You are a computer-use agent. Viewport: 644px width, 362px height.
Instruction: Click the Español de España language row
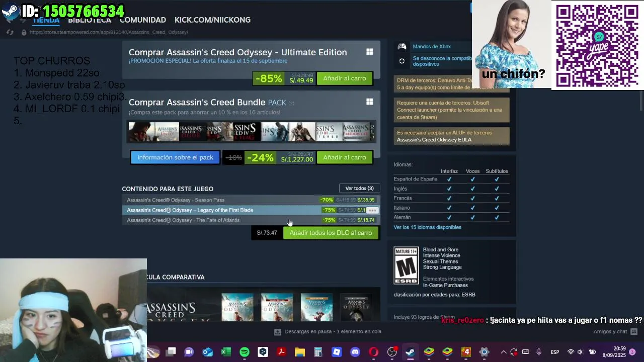451,179
